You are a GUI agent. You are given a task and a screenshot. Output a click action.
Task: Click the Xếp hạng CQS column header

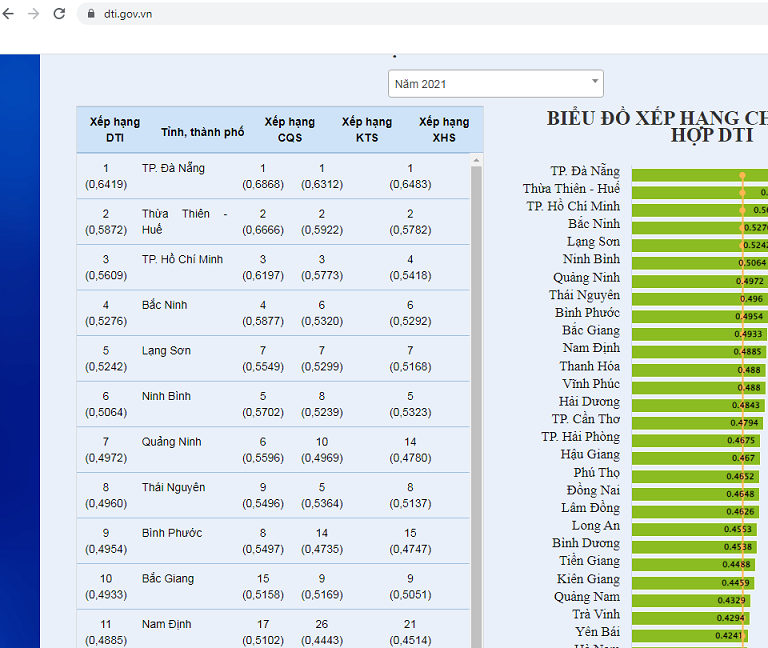289,129
